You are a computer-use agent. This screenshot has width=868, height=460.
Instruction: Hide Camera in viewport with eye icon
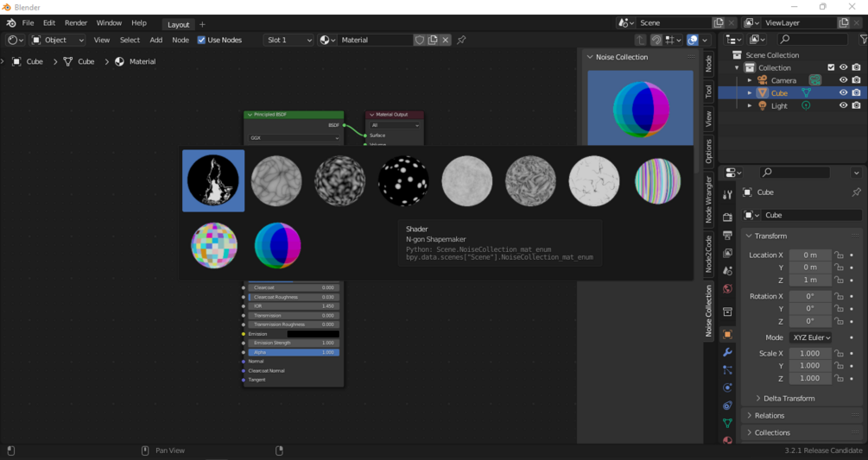click(x=843, y=80)
